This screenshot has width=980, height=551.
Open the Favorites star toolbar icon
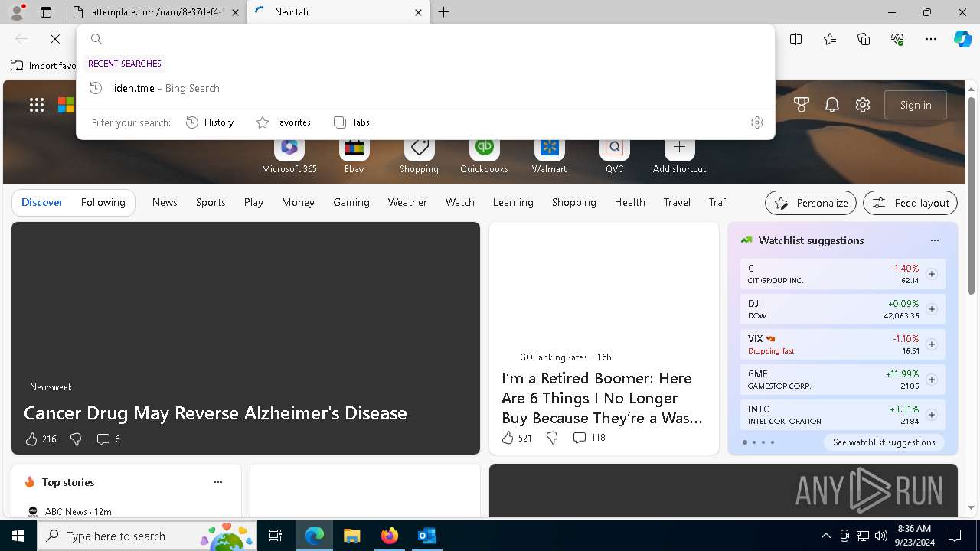[x=830, y=39]
